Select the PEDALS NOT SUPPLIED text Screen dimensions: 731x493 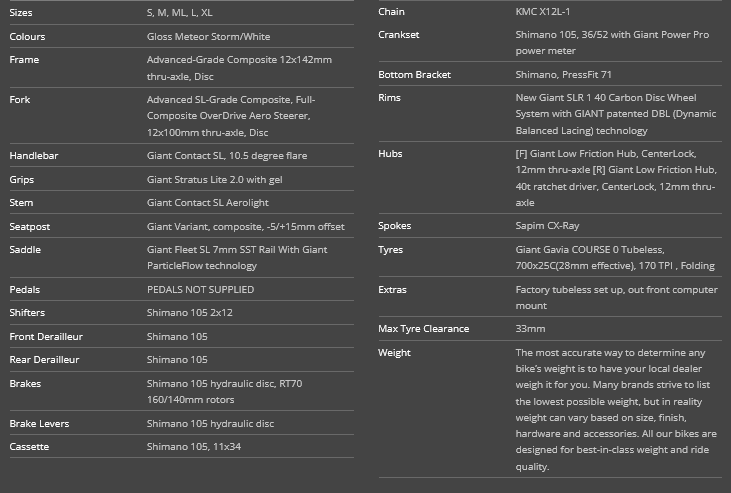[x=200, y=290]
